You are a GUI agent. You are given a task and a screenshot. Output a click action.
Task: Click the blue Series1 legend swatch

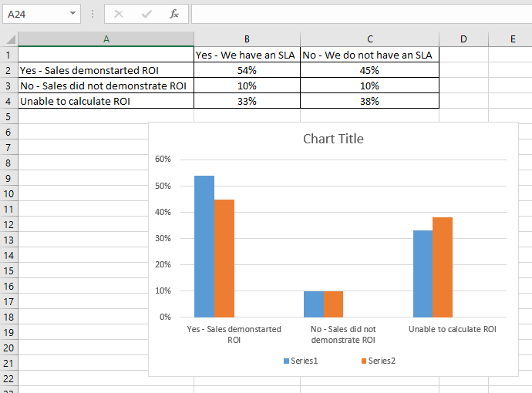pyautogui.click(x=287, y=361)
